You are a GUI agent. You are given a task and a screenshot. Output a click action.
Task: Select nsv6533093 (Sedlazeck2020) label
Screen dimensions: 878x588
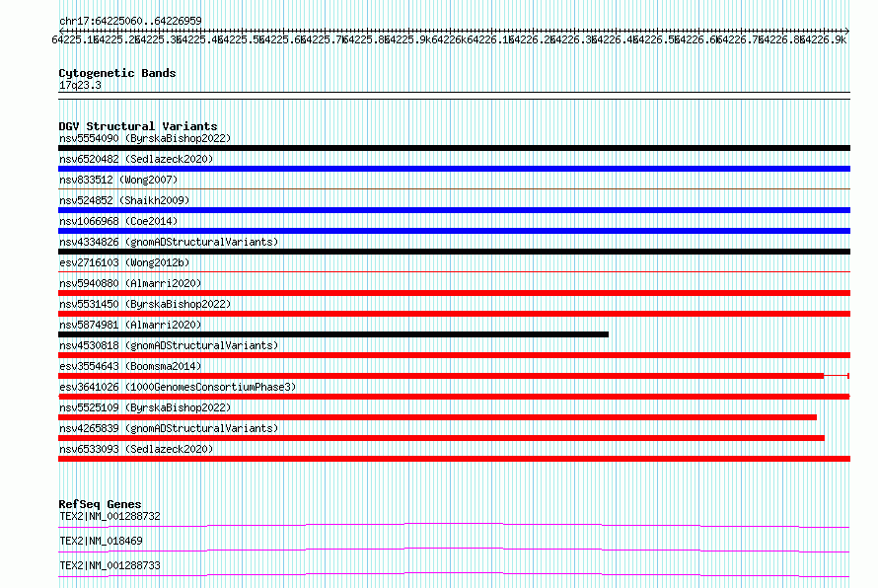pyautogui.click(x=136, y=449)
